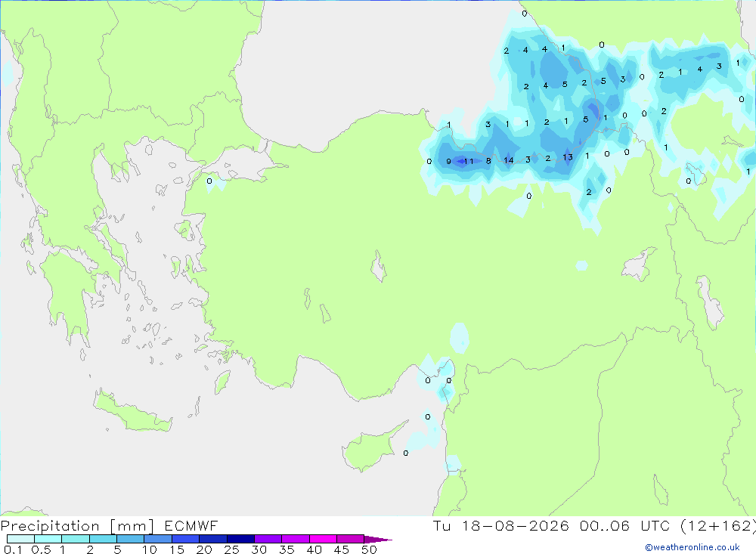Viewport: 756px width, 554px height.
Task: Click the precipitation value '9' on the map
Action: pos(449,162)
